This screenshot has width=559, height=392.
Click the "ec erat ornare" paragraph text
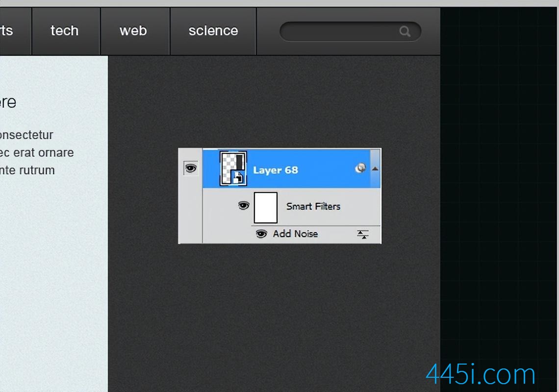[37, 153]
